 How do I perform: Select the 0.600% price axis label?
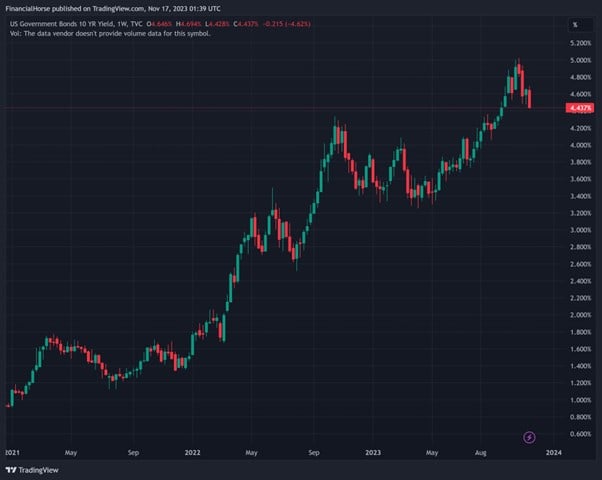click(580, 434)
